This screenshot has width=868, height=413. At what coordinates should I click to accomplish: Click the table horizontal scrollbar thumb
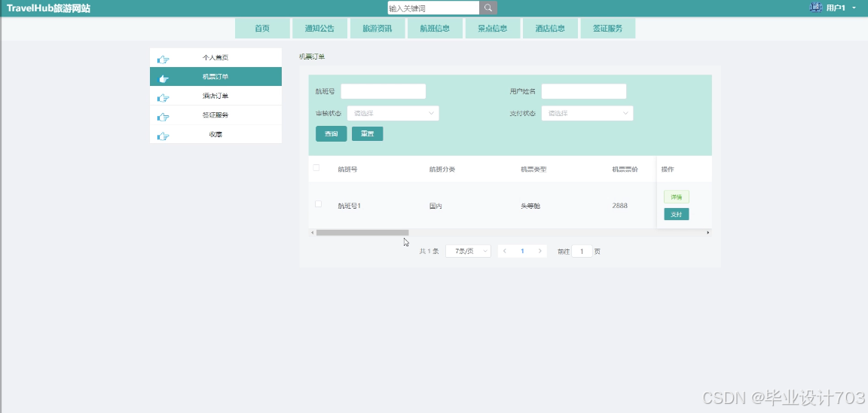click(362, 233)
